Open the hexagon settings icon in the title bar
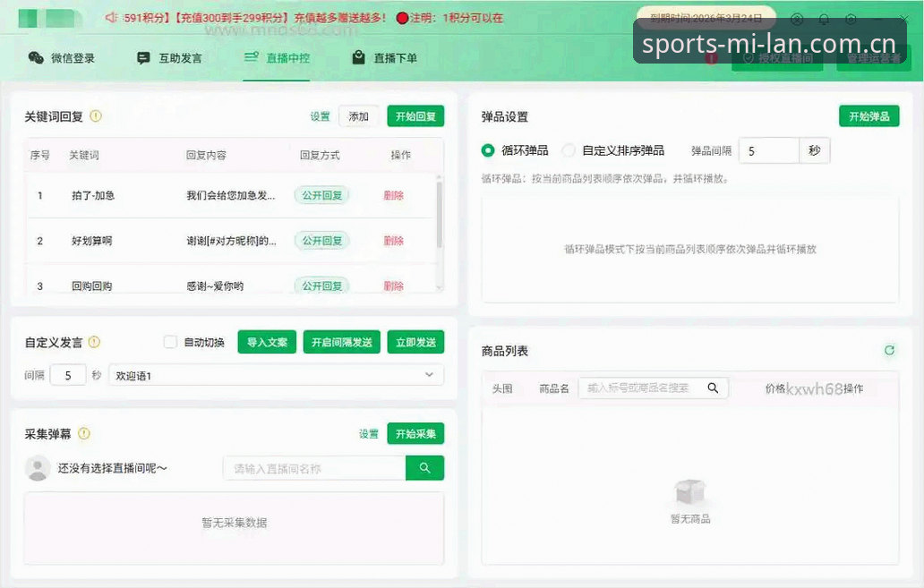The height and width of the screenshot is (588, 924). tap(851, 19)
